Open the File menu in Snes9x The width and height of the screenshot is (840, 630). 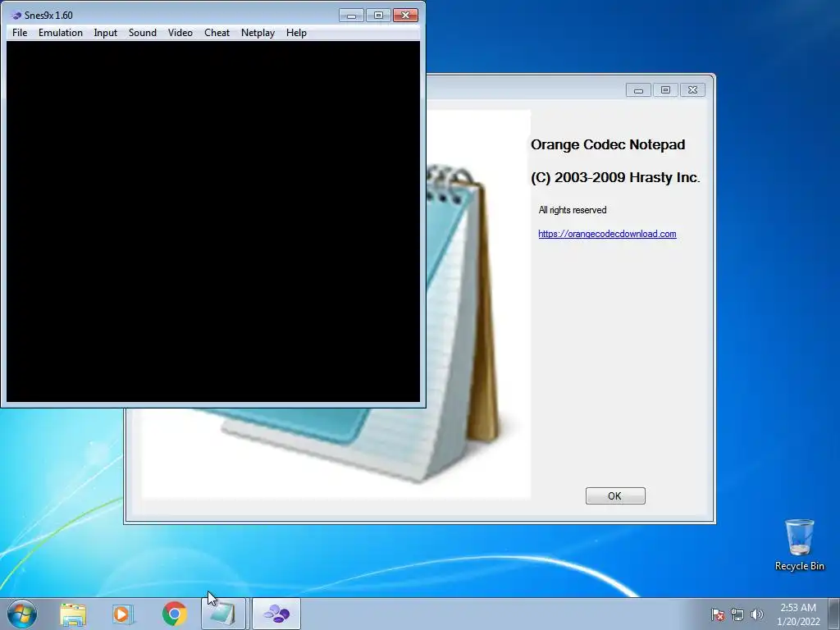pos(20,33)
